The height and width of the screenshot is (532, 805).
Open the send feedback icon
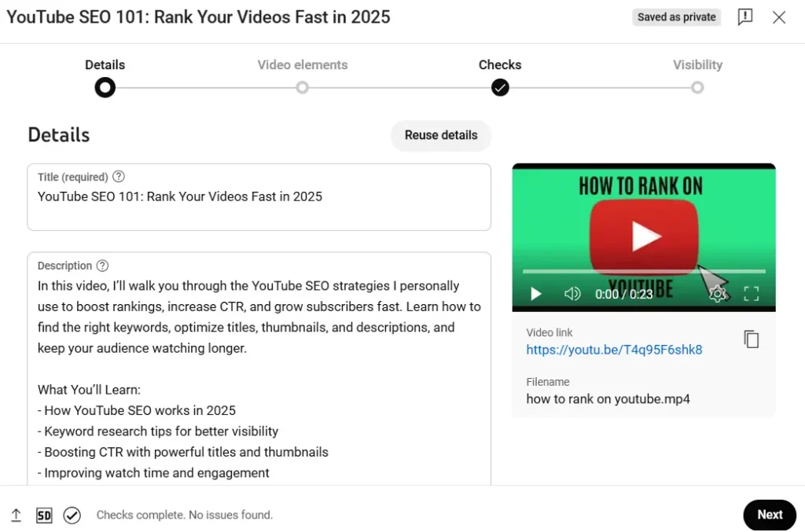[x=744, y=17]
